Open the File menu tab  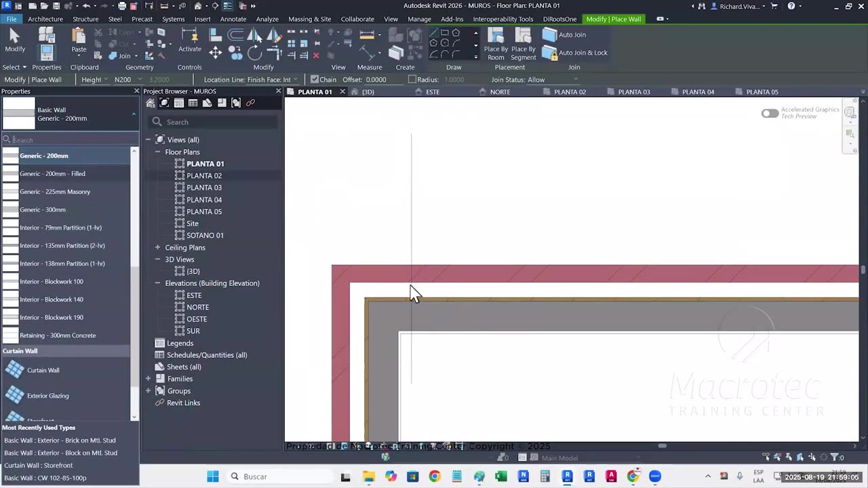(12, 19)
